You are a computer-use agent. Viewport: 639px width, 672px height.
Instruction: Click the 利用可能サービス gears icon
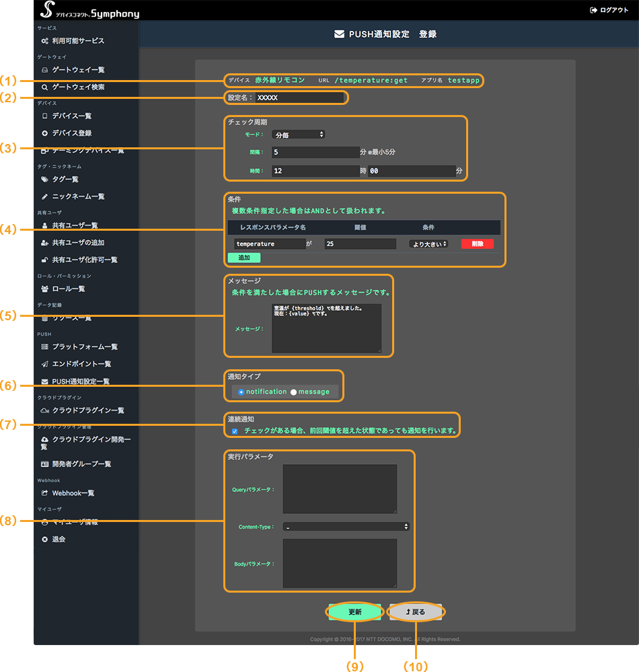(x=44, y=41)
